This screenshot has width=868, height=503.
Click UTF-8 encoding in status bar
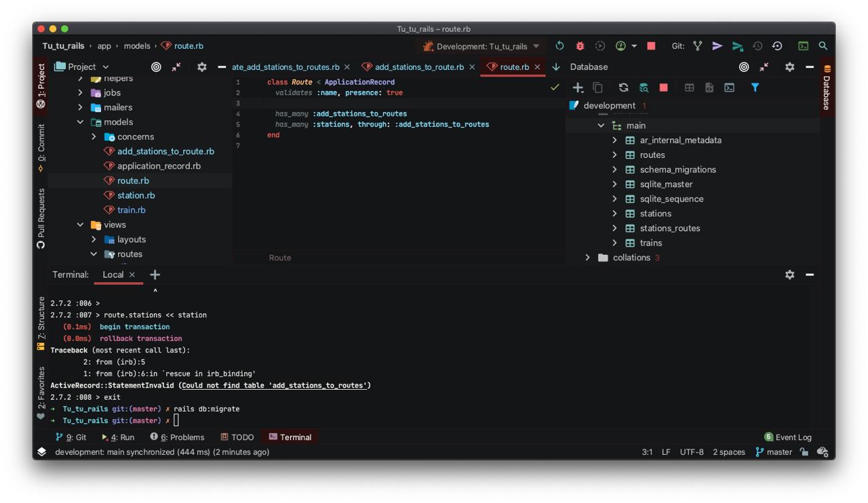pos(692,452)
